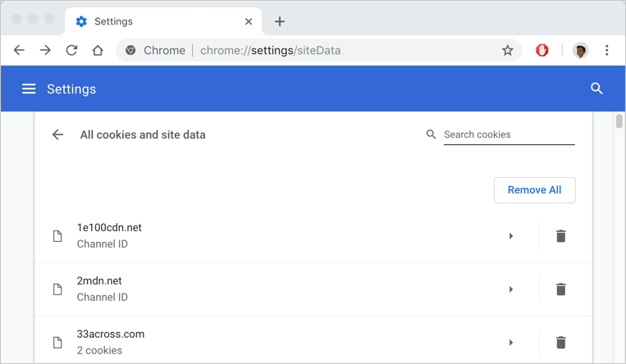Screen dimensions: 626x364
Task: Go to the home page
Action: pyautogui.click(x=97, y=50)
